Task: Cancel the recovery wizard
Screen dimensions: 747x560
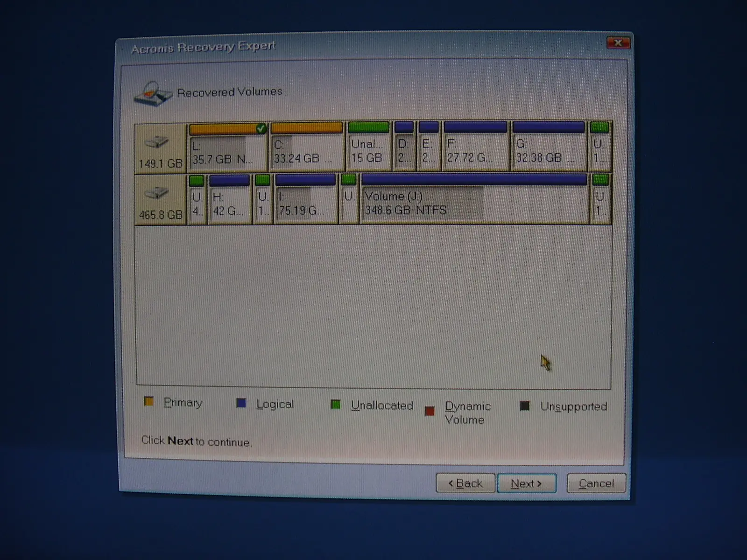Action: (596, 483)
